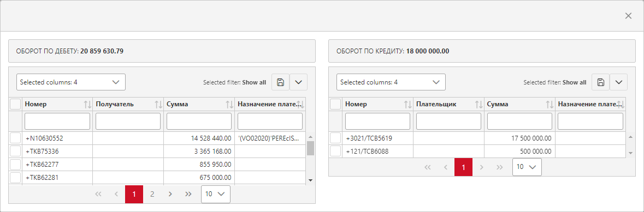Sort credit table by Плательщик column
Viewport: 644px width, 212px height.
478,105
